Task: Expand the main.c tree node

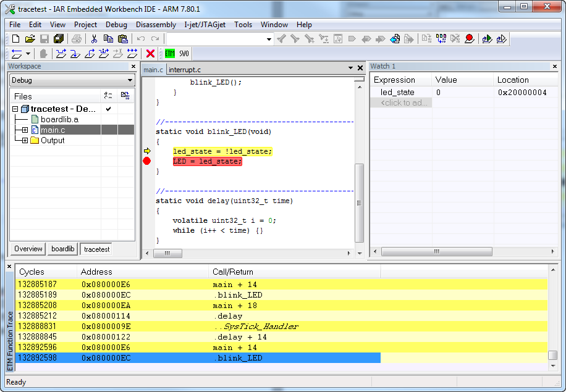Action: (25, 130)
